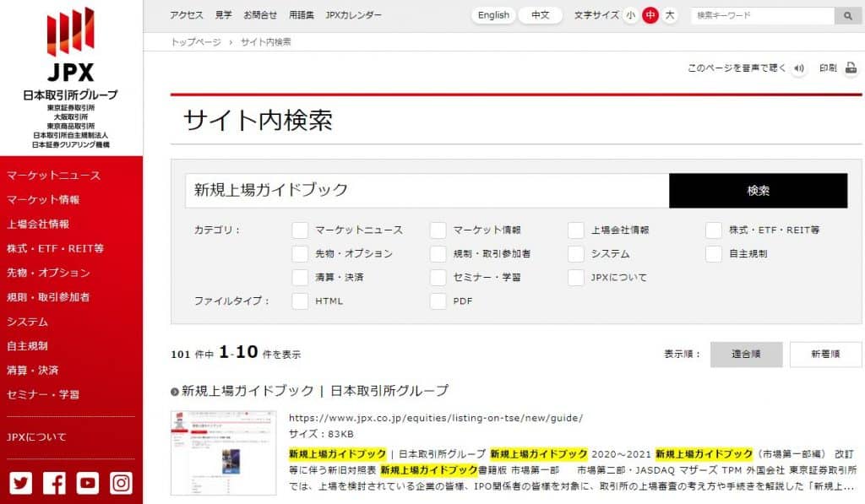Open the JPX Instagram icon

121,483
